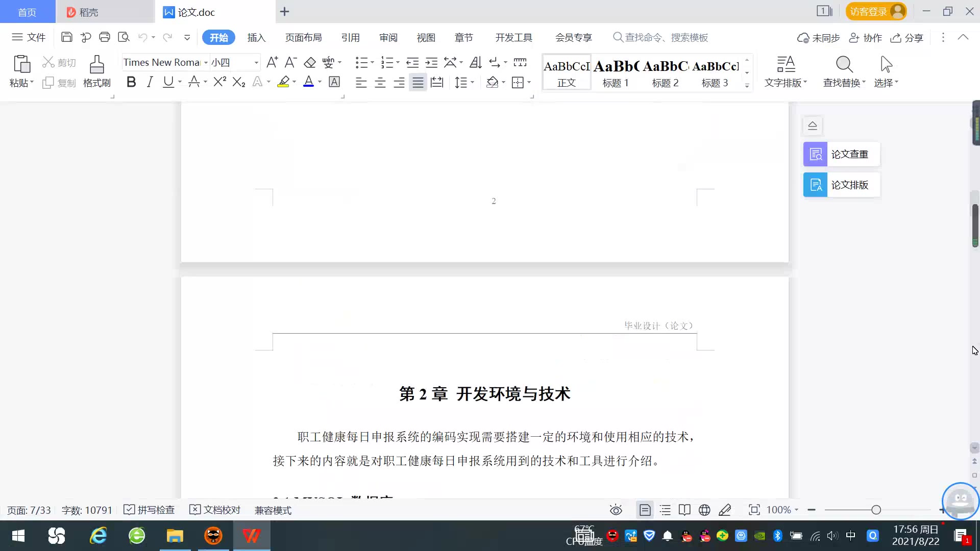Click the clear formatting eraser icon
The image size is (980, 551).
(310, 63)
